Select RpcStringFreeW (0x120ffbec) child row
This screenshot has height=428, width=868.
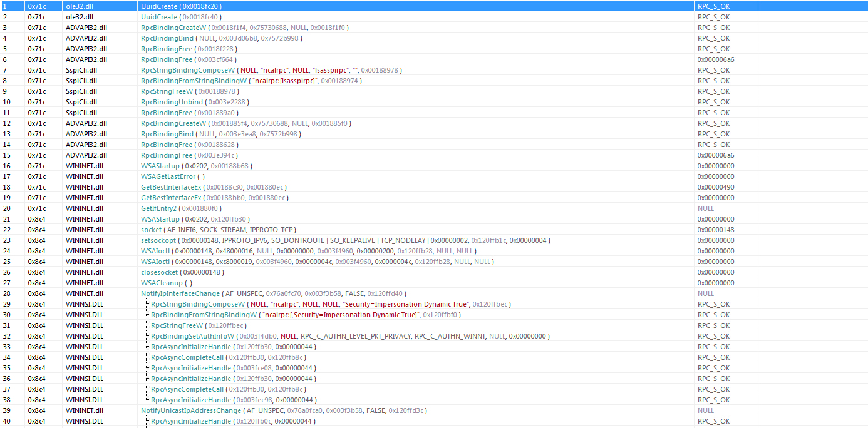point(434,325)
